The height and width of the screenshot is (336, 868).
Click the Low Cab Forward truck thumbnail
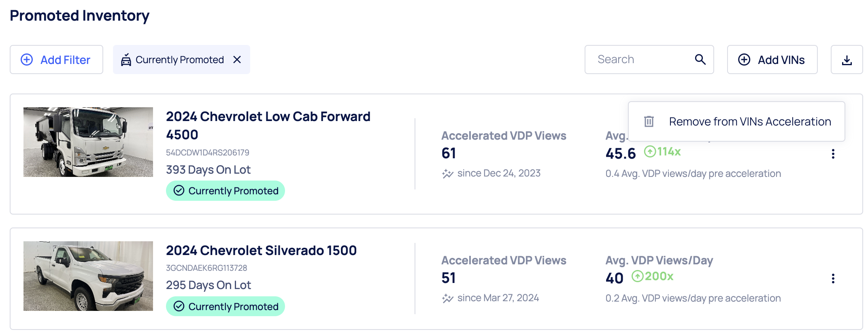click(x=88, y=141)
